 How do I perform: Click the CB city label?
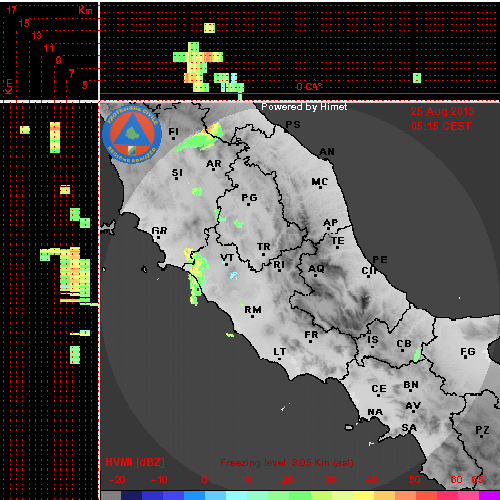pyautogui.click(x=404, y=344)
